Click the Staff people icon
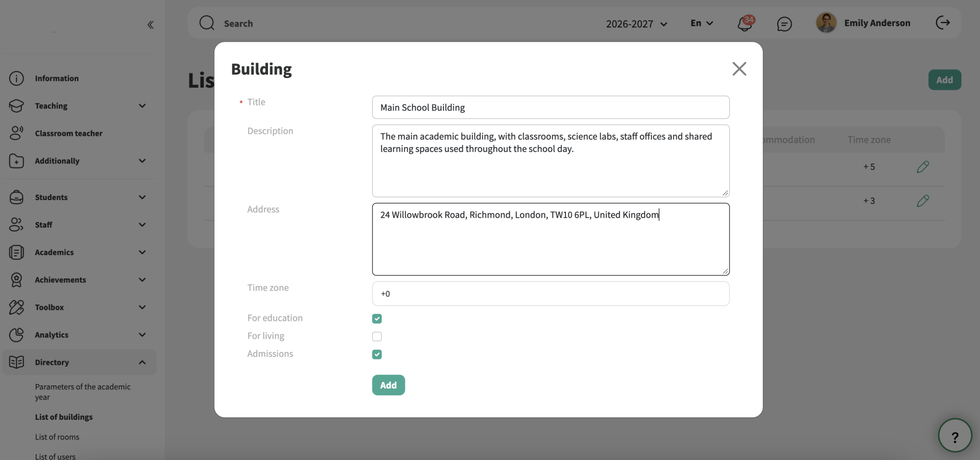This screenshot has width=980, height=460. pos(16,225)
